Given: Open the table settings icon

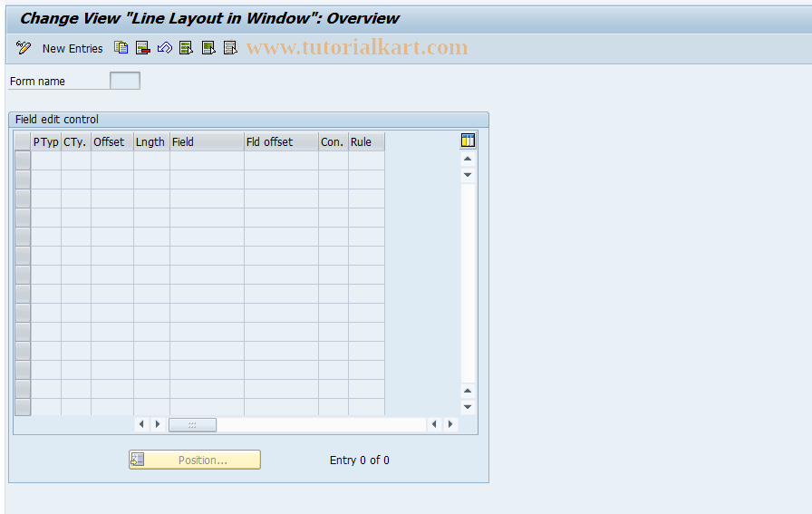Looking at the screenshot, I should point(468,141).
